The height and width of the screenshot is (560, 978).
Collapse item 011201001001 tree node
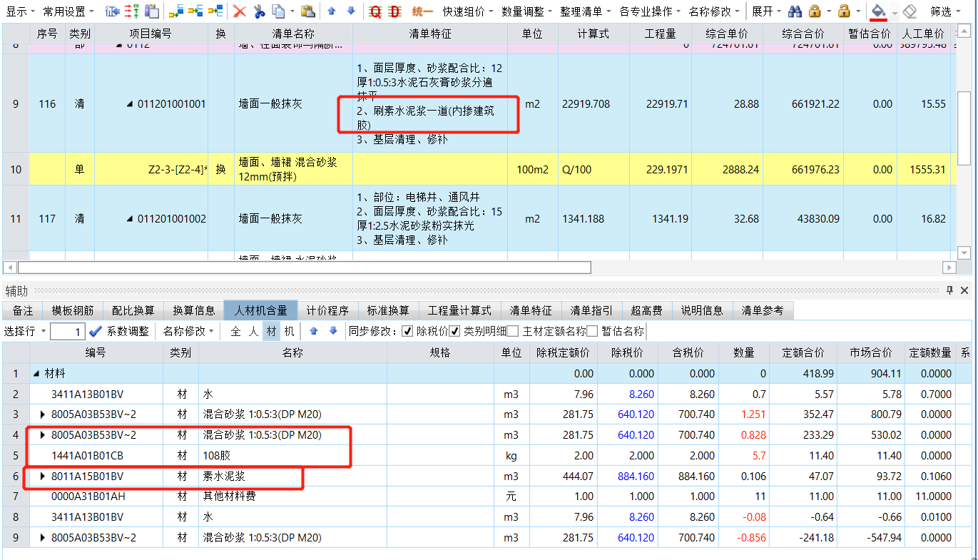point(130,104)
